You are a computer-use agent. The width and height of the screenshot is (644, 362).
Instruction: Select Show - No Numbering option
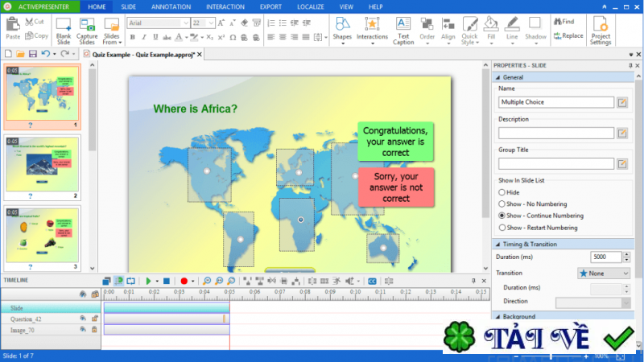pos(502,204)
